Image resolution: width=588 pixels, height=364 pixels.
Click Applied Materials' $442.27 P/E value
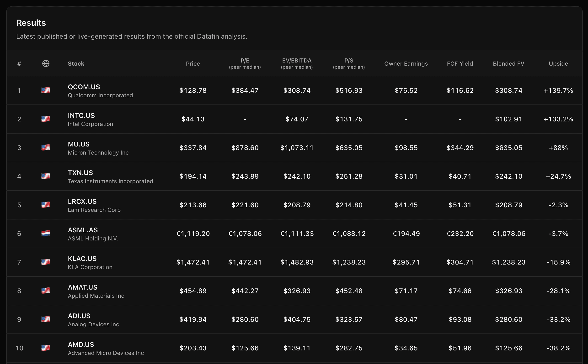click(245, 291)
